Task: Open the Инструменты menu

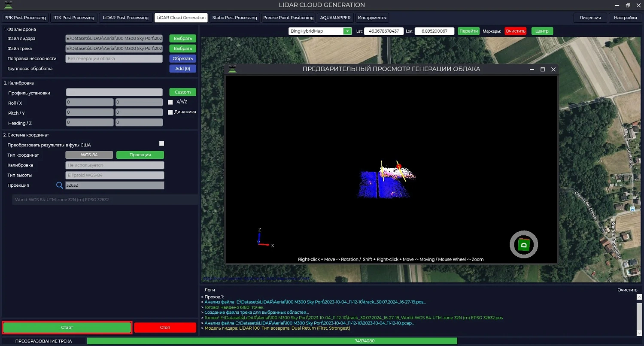Action: click(x=372, y=18)
